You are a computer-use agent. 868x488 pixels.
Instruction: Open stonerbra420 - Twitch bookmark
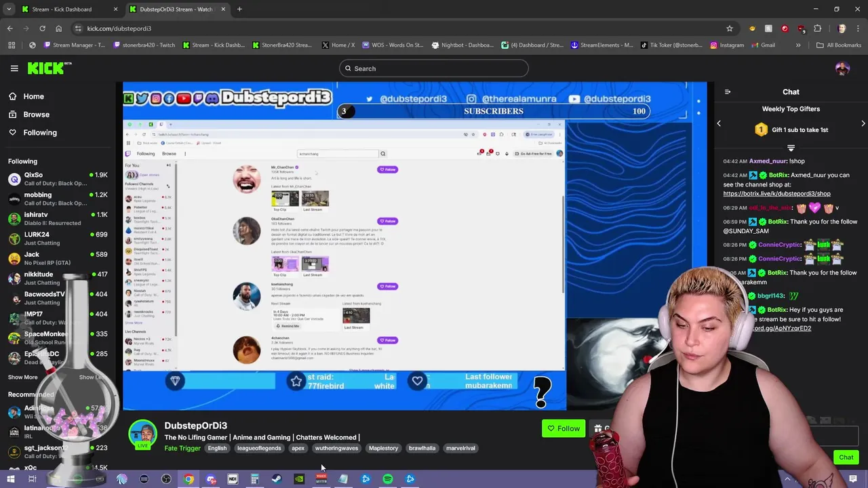click(x=144, y=45)
